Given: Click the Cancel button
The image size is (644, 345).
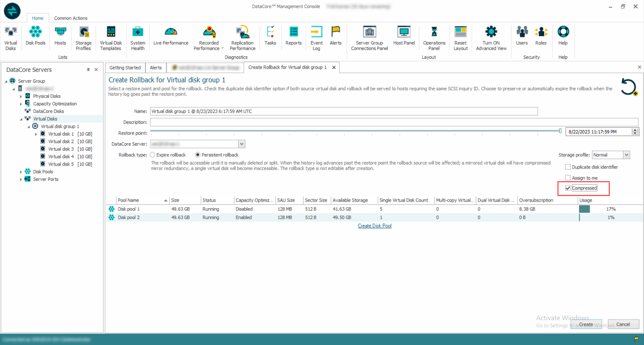Looking at the screenshot, I should (623, 324).
